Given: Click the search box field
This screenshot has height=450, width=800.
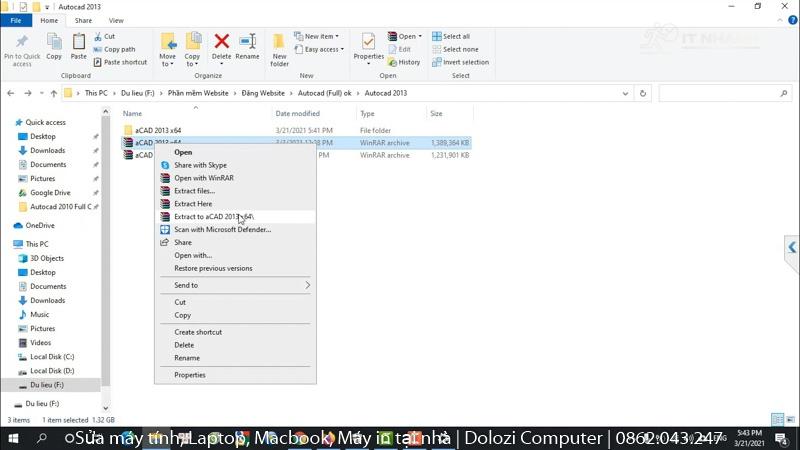Looking at the screenshot, I should pos(724,93).
